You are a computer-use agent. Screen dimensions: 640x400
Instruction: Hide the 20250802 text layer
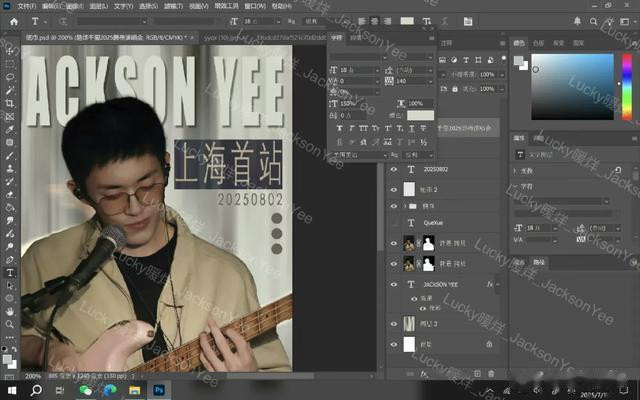tap(393, 169)
